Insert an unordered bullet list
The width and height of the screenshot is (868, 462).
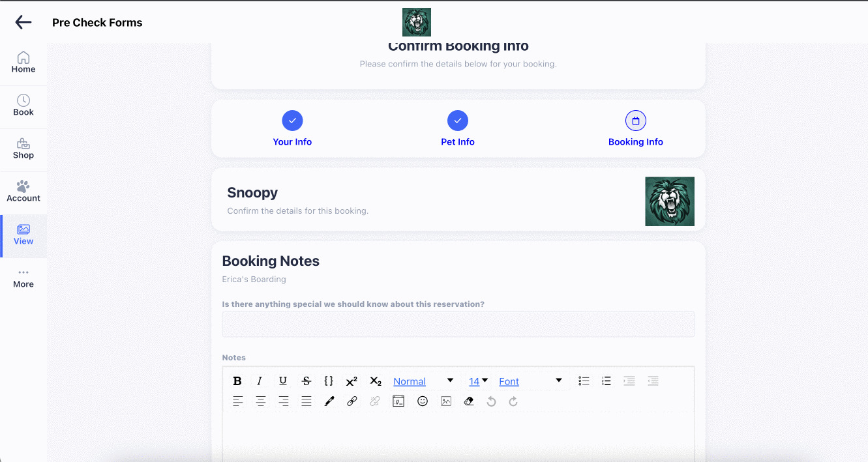(x=584, y=381)
